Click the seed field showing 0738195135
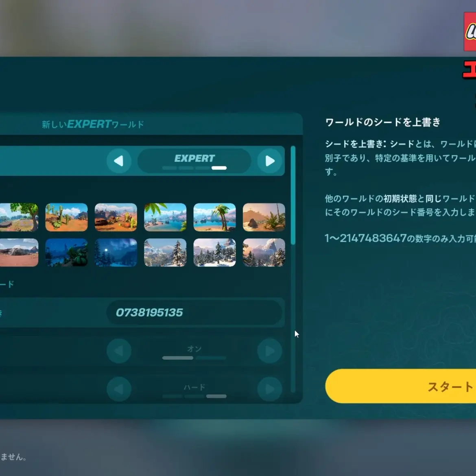The width and height of the screenshot is (476, 476). 194,312
